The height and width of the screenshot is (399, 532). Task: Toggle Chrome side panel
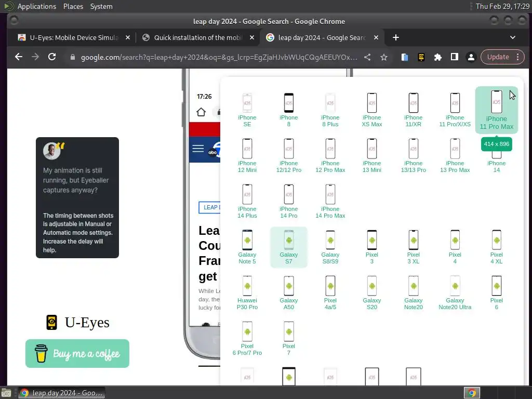pyautogui.click(x=454, y=57)
